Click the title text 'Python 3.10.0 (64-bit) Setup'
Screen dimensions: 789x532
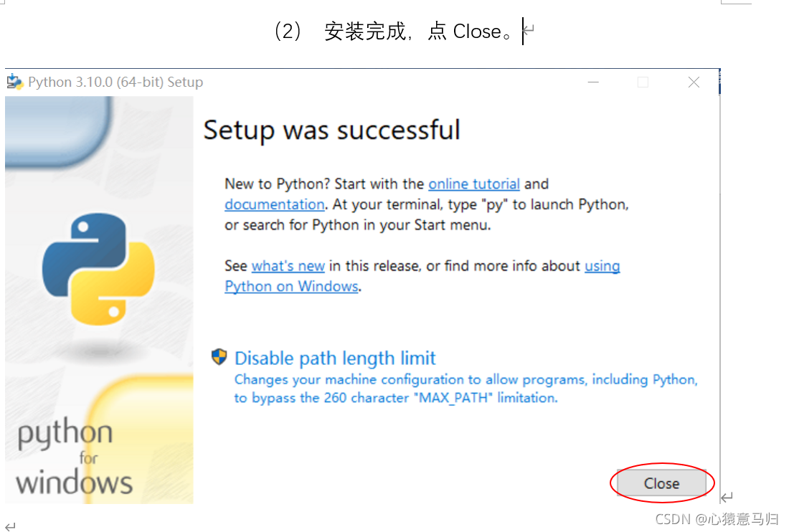coord(115,82)
